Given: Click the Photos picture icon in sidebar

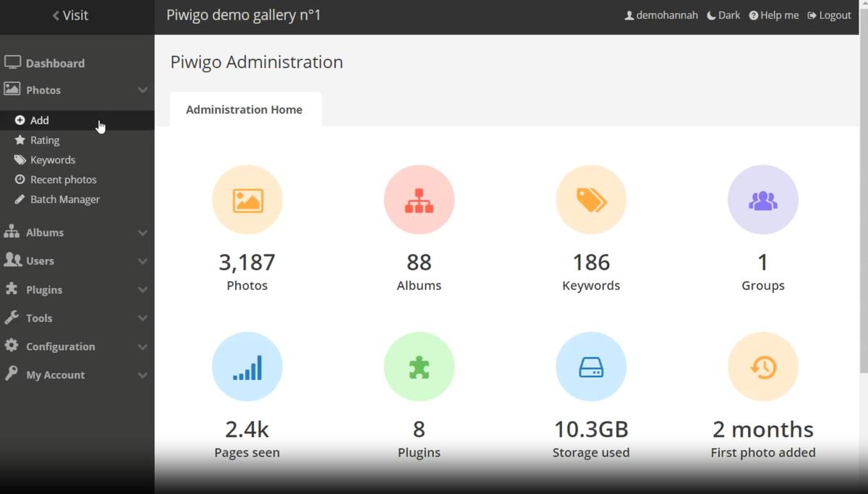Looking at the screenshot, I should click(x=12, y=89).
